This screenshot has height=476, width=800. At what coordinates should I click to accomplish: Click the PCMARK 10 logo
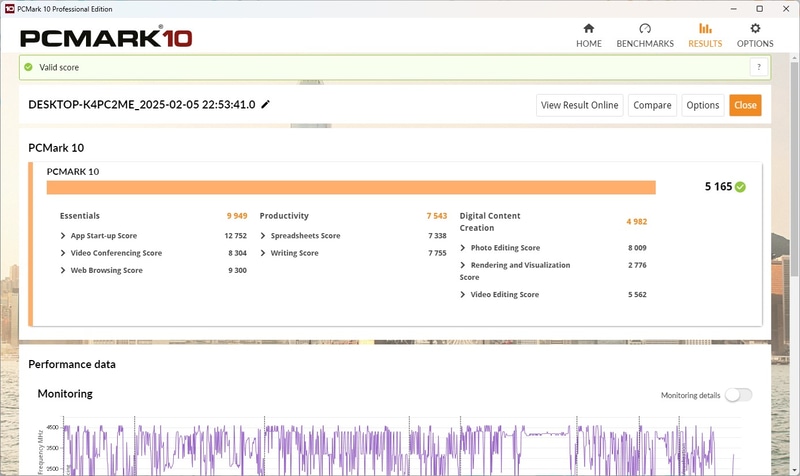coord(106,38)
